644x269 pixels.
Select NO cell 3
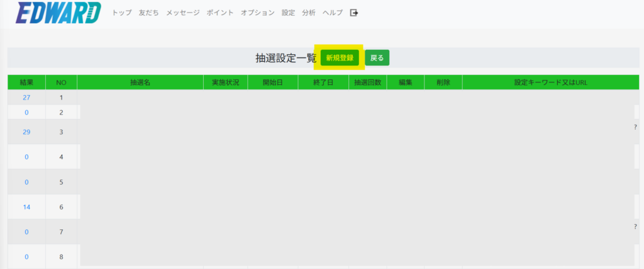point(61,132)
